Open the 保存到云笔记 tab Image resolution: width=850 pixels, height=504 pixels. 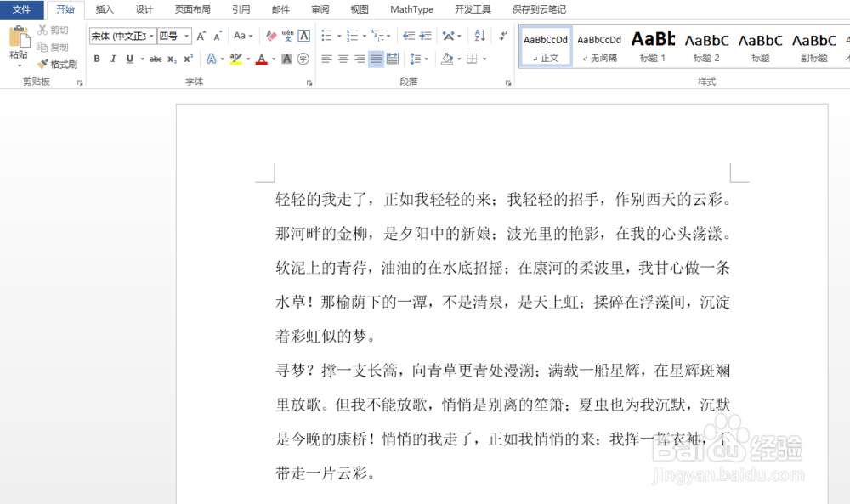(x=539, y=9)
